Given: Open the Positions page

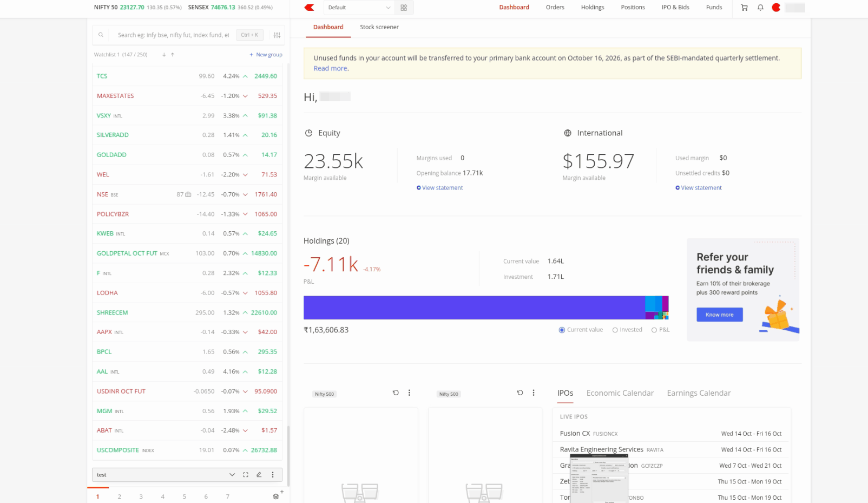Looking at the screenshot, I should pos(633,8).
